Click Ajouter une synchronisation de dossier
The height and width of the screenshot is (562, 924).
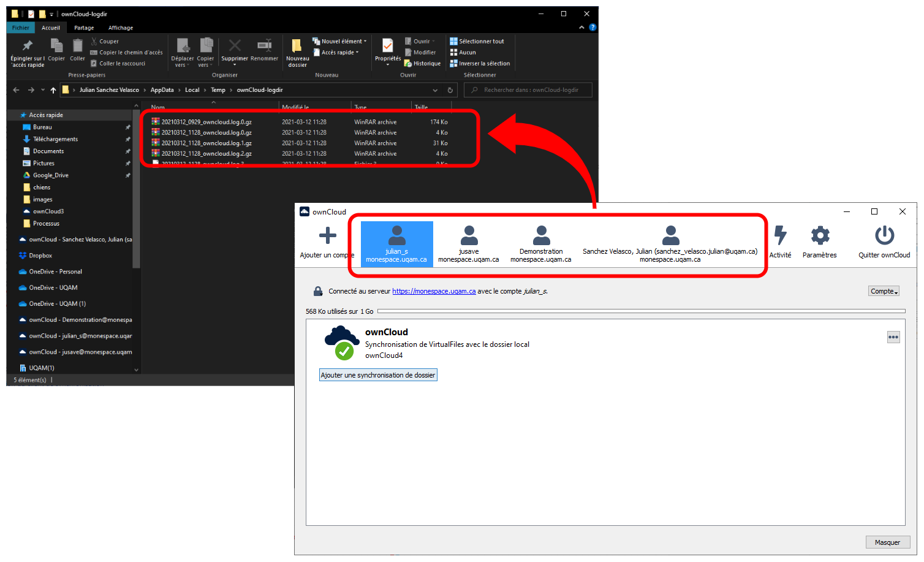[x=378, y=375]
